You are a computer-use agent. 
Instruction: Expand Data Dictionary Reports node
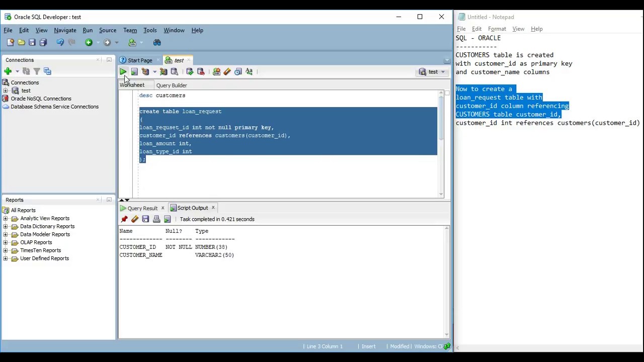[x=6, y=226]
